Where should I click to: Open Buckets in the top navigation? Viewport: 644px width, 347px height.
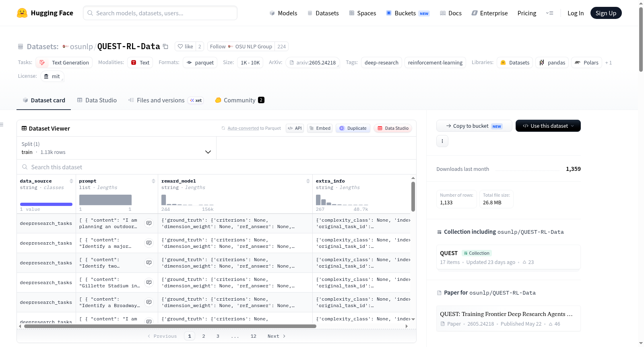[408, 13]
